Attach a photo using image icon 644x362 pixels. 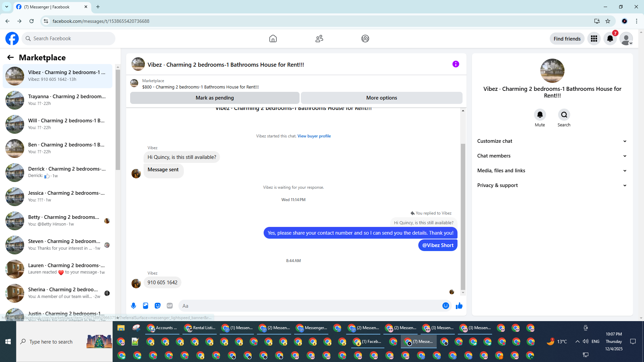click(x=146, y=306)
